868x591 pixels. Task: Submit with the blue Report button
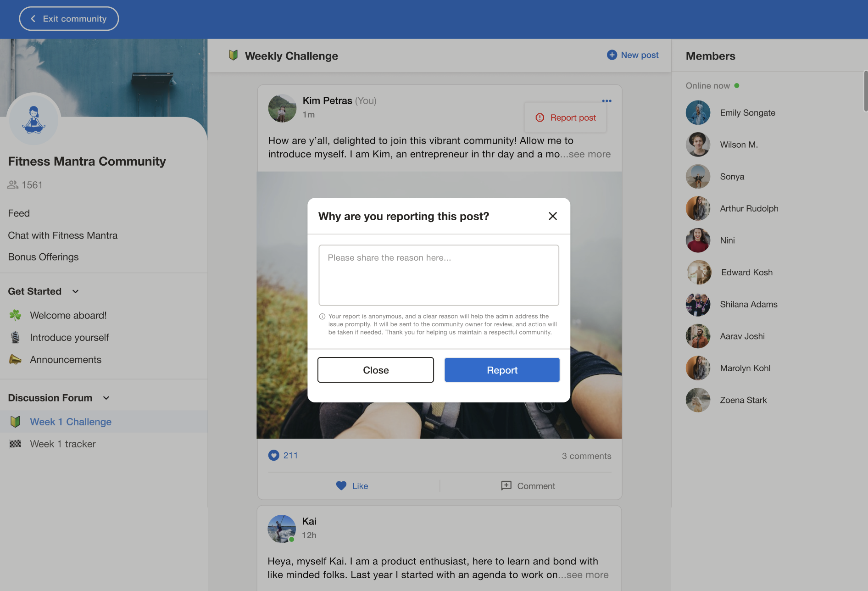click(502, 370)
